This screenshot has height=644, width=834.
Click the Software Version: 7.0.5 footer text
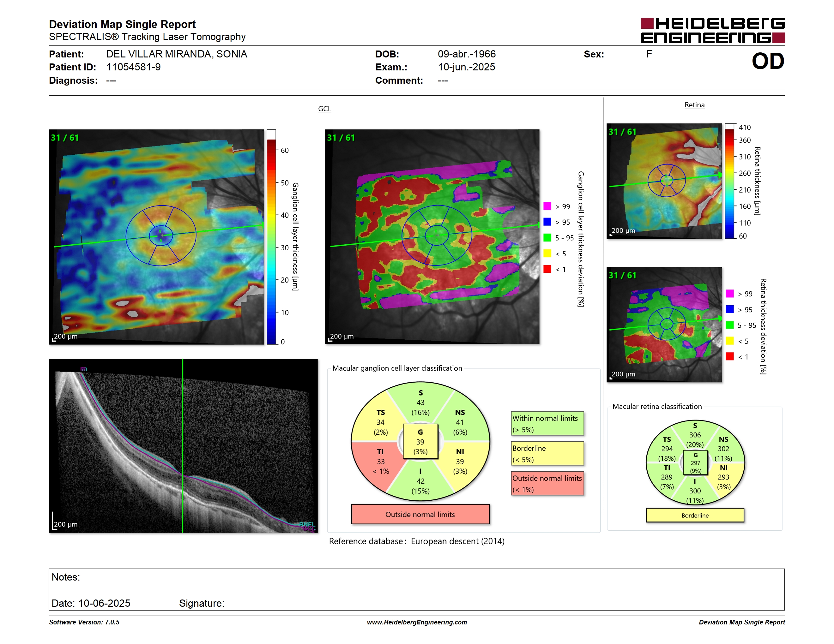point(84,622)
